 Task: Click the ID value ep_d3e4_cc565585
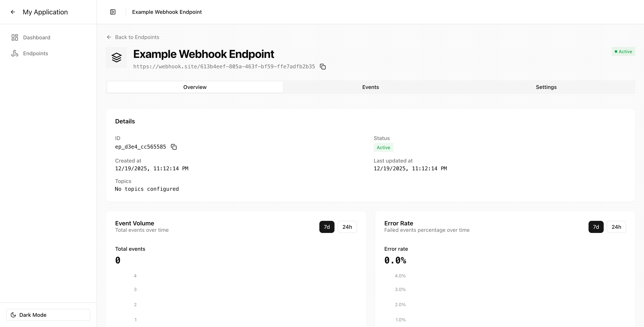(x=140, y=147)
